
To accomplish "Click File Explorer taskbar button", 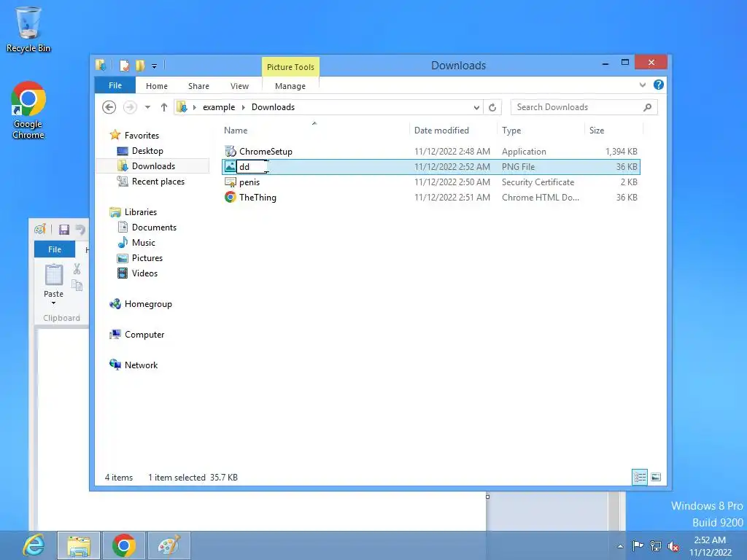I will pos(79,545).
